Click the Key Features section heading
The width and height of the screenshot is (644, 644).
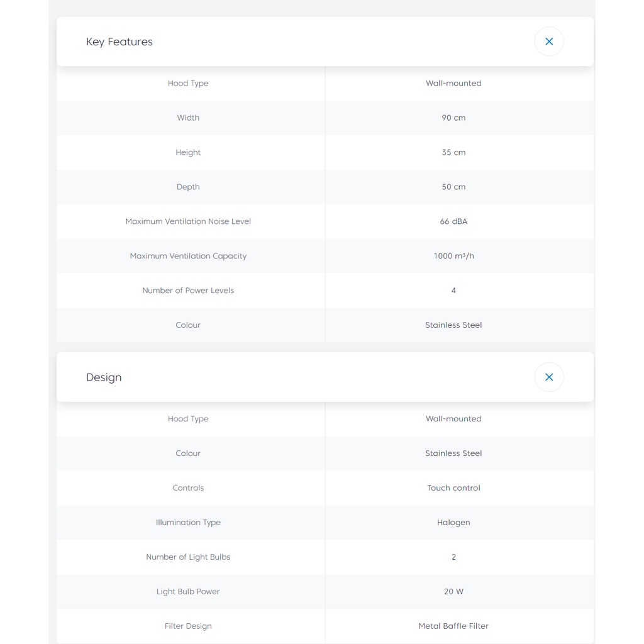click(x=119, y=42)
